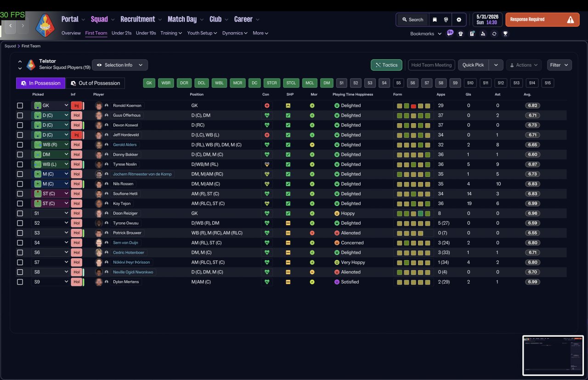Open the messages bubble showing 9+
Image resolution: width=588 pixels, height=380 pixels.
pos(450,33)
